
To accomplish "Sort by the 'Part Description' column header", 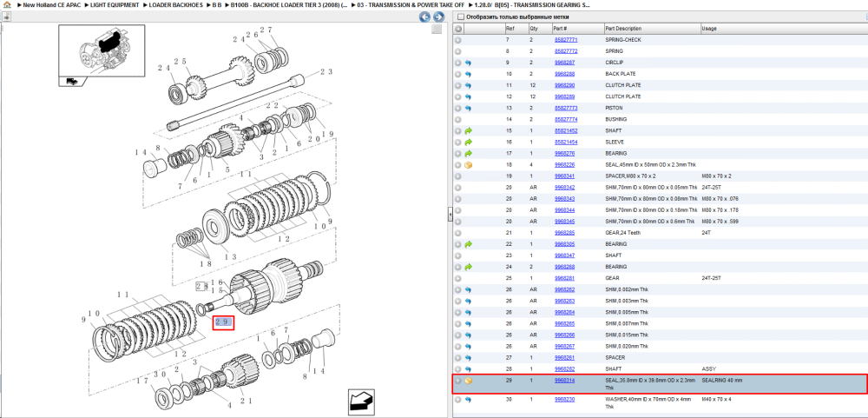I will click(623, 29).
